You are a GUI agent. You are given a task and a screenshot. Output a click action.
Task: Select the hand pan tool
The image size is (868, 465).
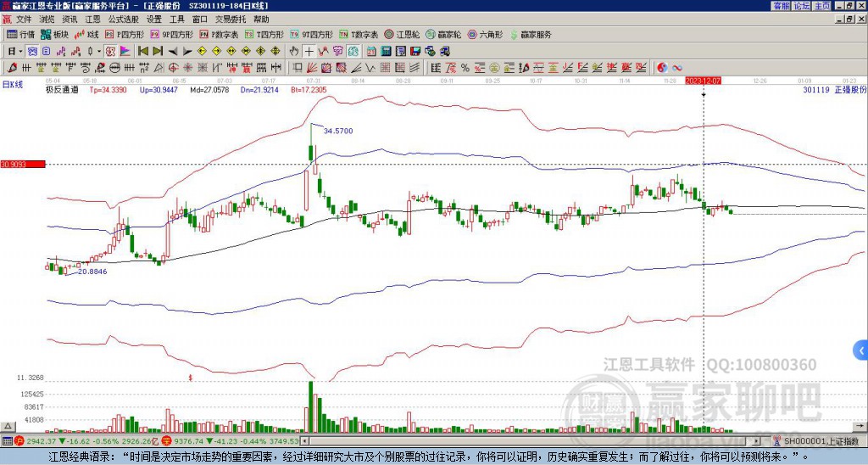click(294, 52)
